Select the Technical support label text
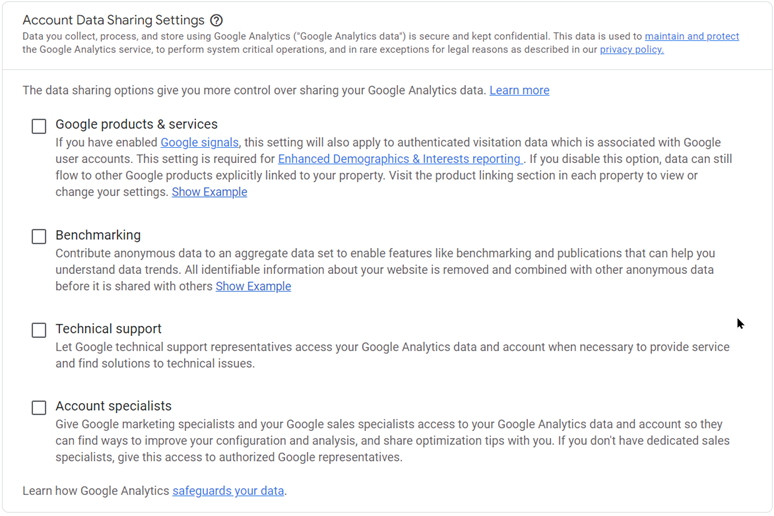Image resolution: width=774 pixels, height=516 pixels. 108,329
